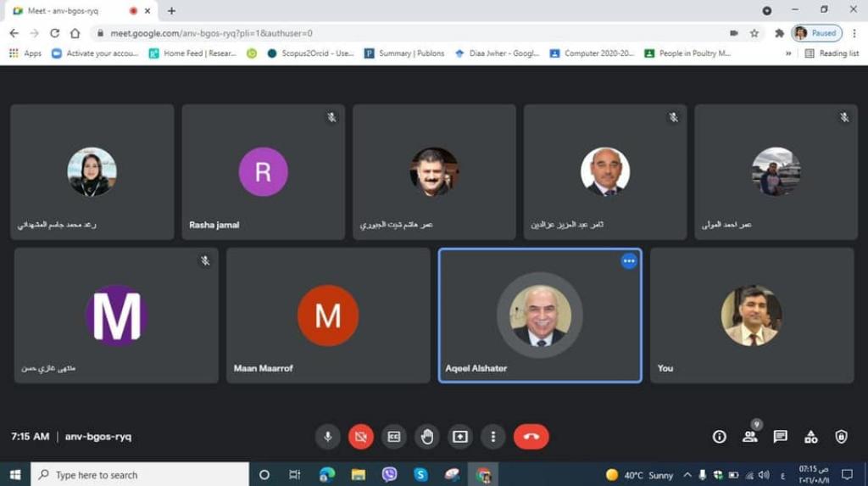868x486 pixels.
Task: Click the Meet browser tab
Action: click(x=68, y=11)
